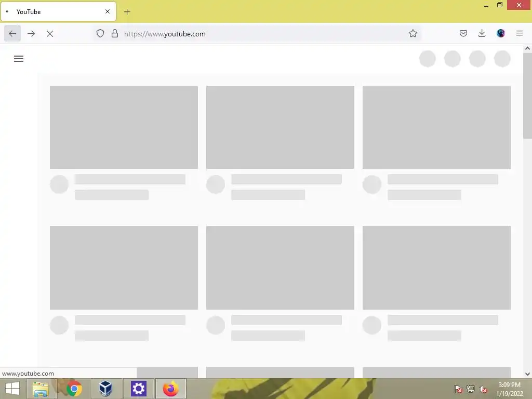Restore down the Firefox window
The height and width of the screenshot is (399, 532).
point(500,5)
